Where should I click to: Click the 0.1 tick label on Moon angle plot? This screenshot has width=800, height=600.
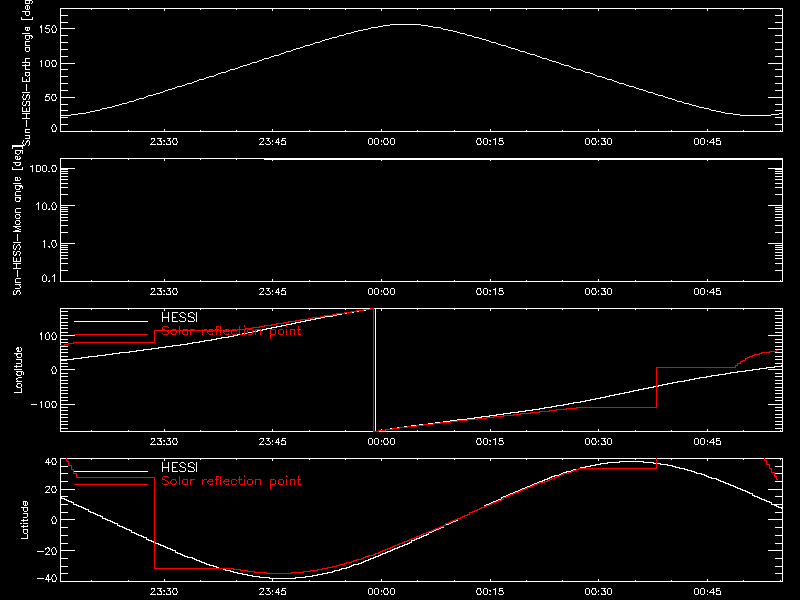[49, 278]
